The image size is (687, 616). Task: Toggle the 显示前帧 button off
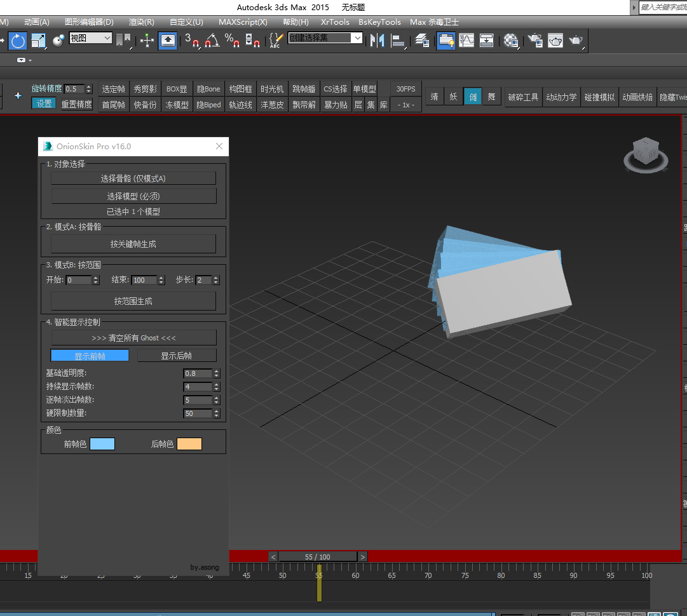click(x=90, y=356)
